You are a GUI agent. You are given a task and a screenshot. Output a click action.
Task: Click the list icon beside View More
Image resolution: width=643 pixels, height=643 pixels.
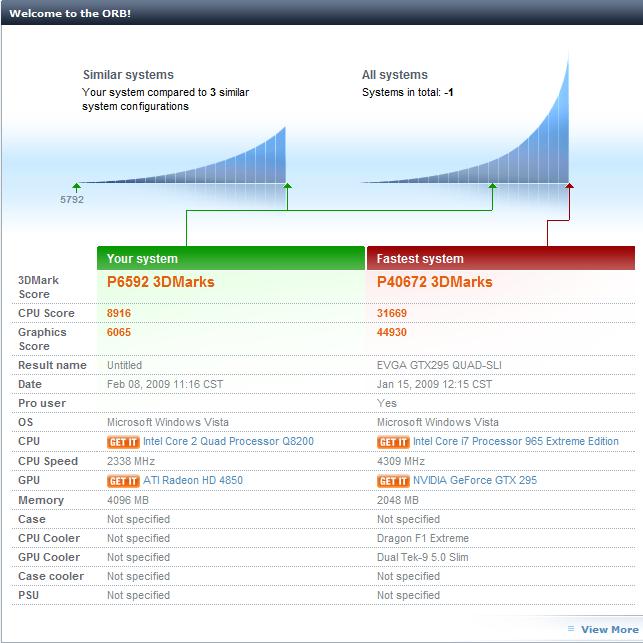coord(571,628)
